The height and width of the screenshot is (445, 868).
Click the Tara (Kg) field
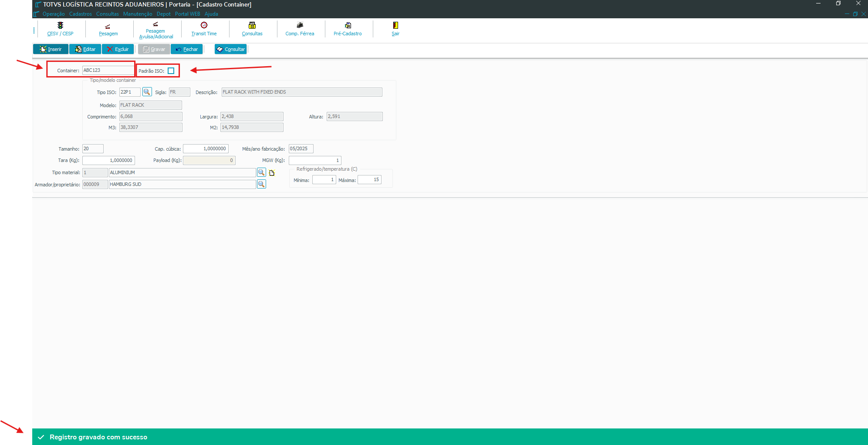[108, 160]
